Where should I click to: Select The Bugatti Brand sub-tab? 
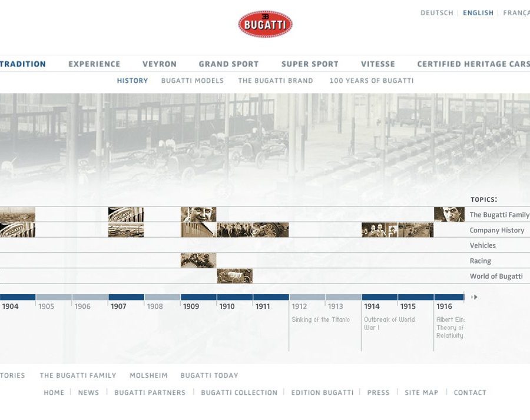pos(276,81)
